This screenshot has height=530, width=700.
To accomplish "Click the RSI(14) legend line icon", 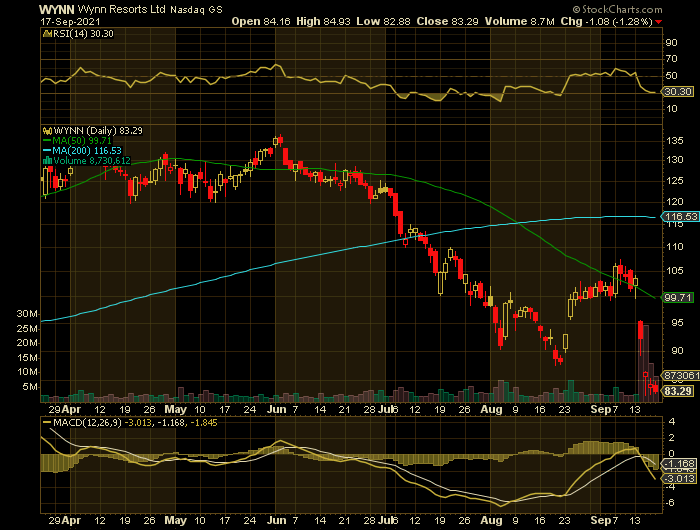I will [x=47, y=33].
